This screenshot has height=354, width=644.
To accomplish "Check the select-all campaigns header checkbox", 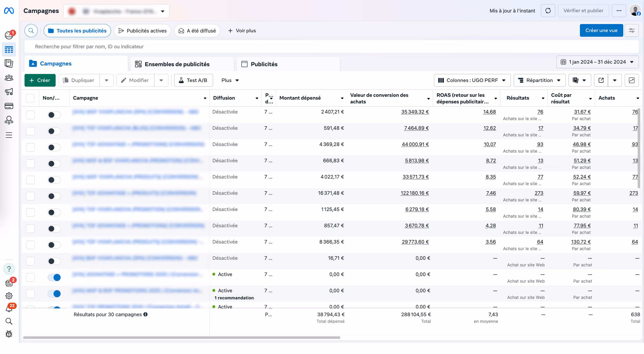I will (30, 98).
